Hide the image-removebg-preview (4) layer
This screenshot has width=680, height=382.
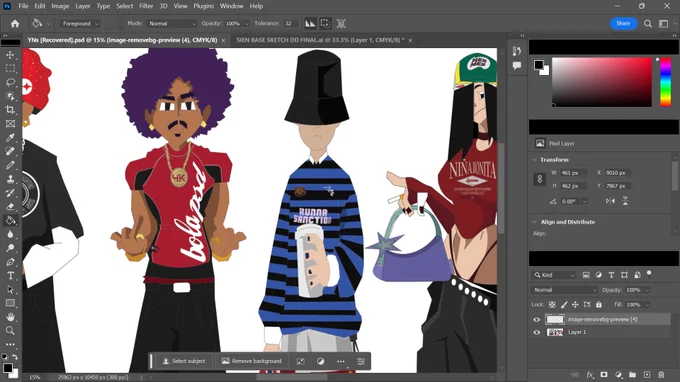click(537, 320)
